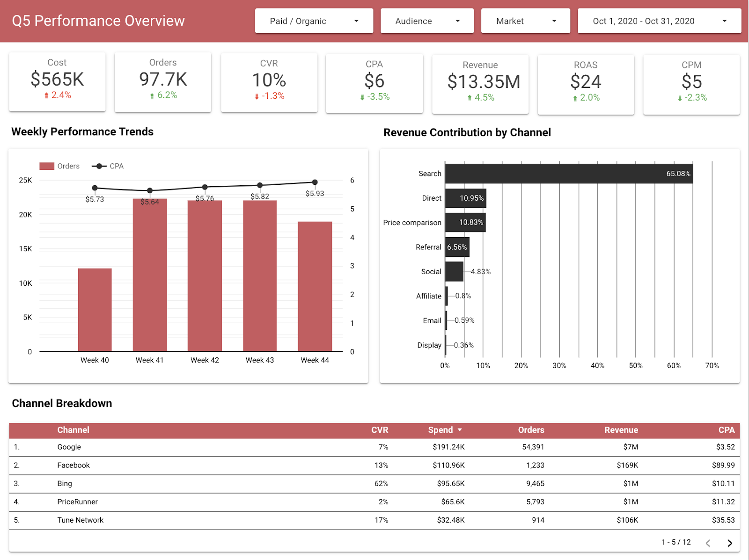
Task: Click Facebook's CPA value $89.99
Action: click(723, 465)
